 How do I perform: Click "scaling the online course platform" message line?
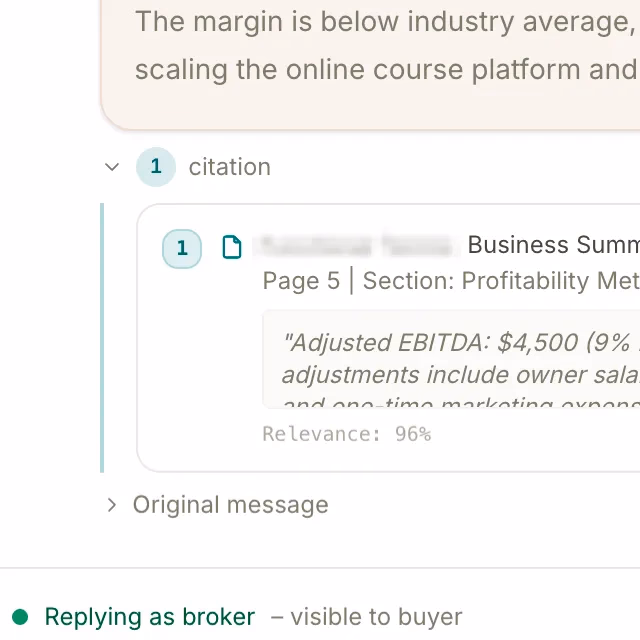(x=385, y=69)
